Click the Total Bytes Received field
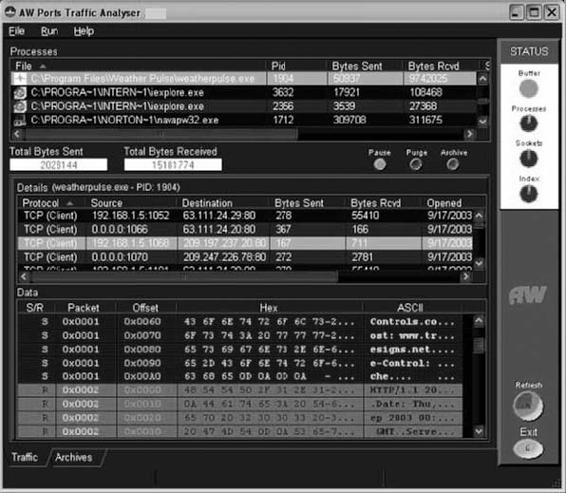 click(173, 165)
